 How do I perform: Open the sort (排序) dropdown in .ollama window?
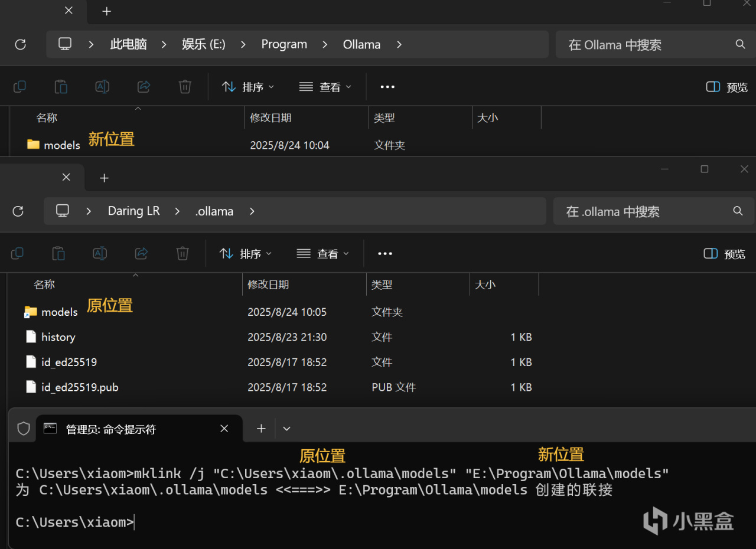pos(246,253)
